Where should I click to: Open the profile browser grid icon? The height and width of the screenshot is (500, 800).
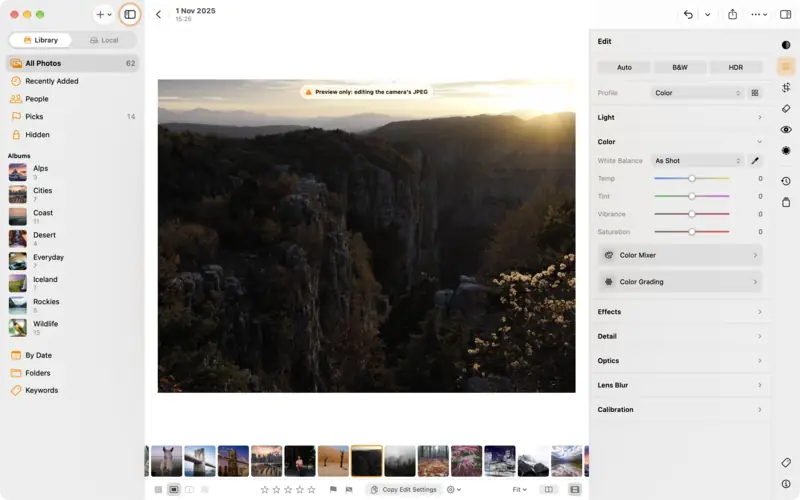tap(755, 93)
